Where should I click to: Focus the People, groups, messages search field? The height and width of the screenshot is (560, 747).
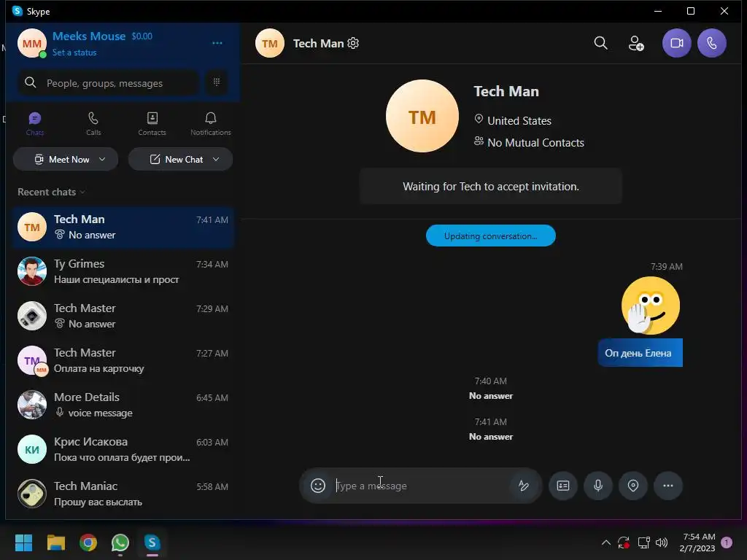[x=108, y=83]
